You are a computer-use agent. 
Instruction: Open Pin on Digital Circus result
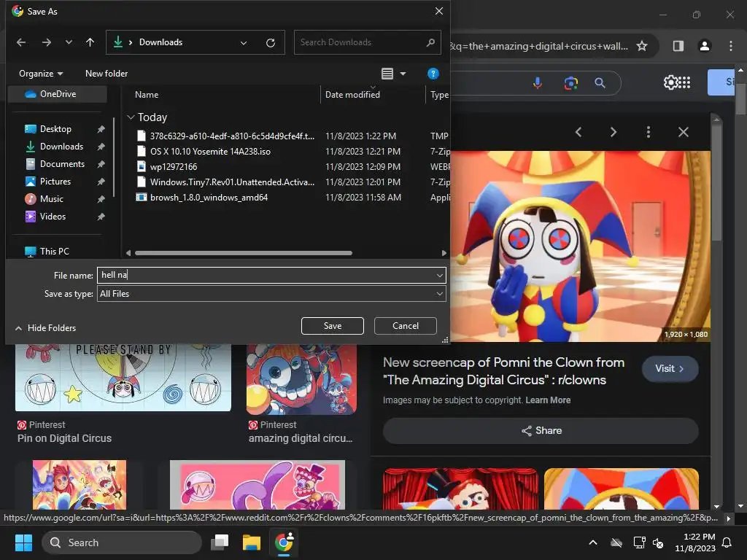[x=64, y=438]
